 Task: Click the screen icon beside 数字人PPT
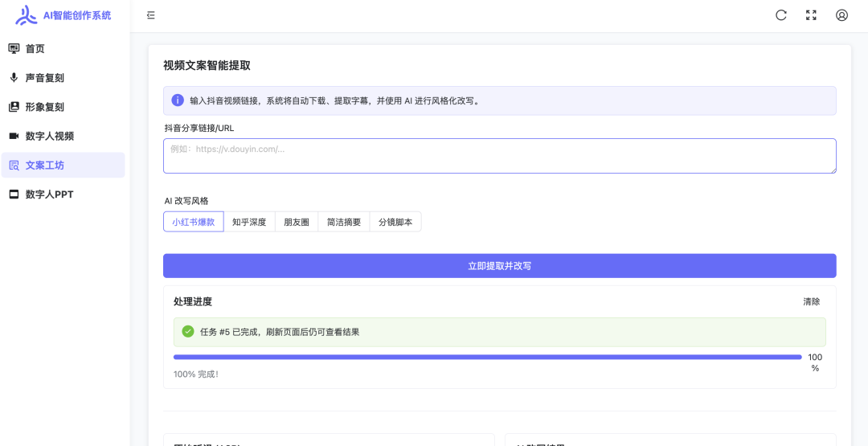coord(14,194)
